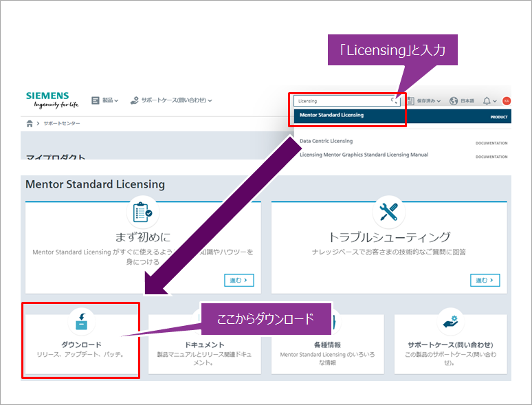
Task: Open サポートケース(問い合わせ) menu in header
Action: coord(177,100)
